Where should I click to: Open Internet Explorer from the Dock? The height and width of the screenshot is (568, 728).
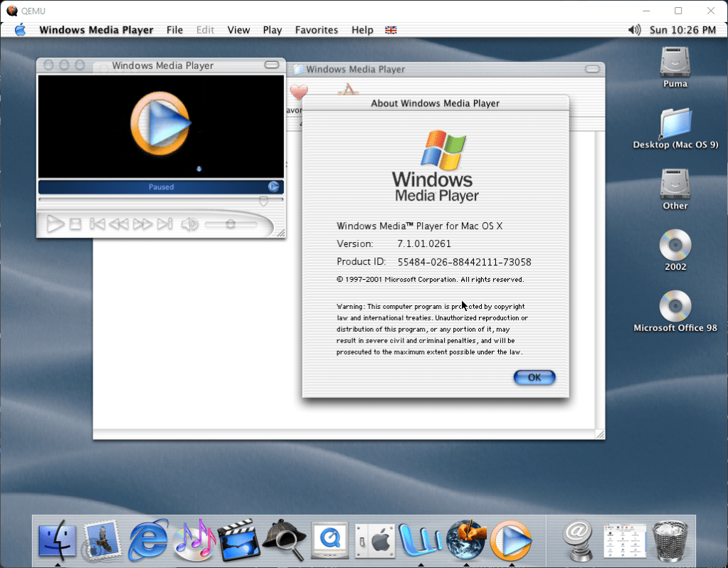click(x=148, y=539)
